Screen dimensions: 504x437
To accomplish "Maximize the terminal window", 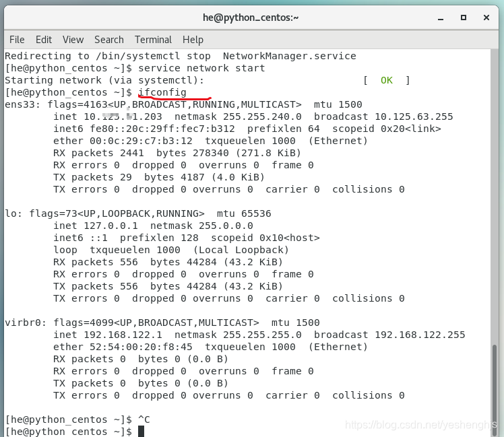I will [x=464, y=18].
